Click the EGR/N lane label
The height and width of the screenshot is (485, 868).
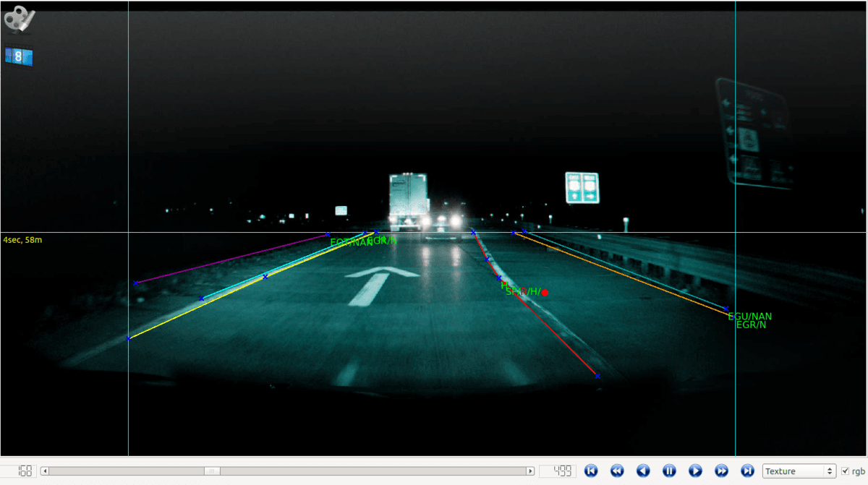[751, 325]
